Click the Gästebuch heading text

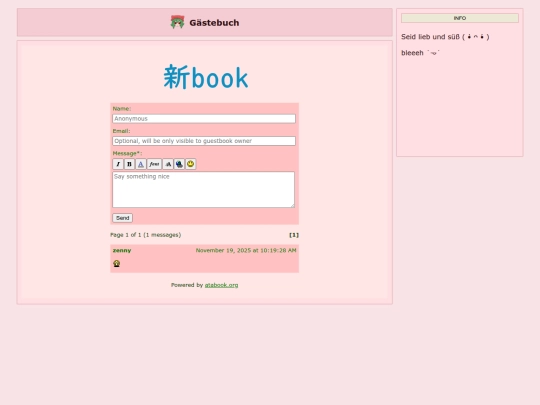tap(214, 23)
